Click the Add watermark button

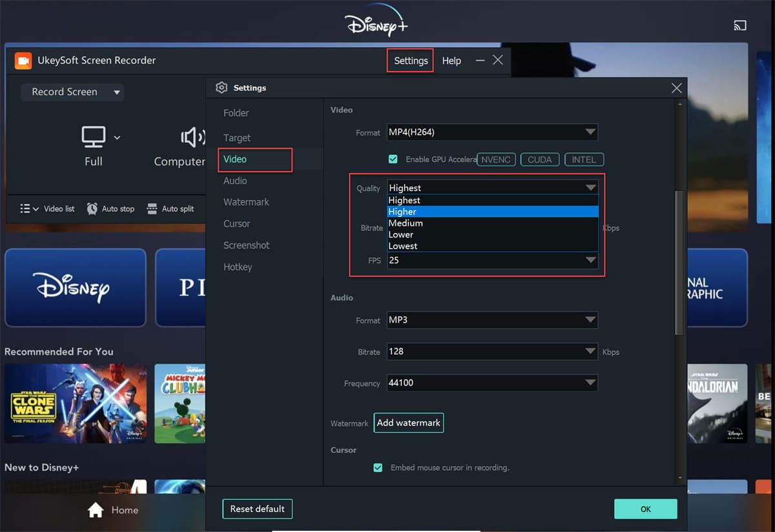(408, 423)
